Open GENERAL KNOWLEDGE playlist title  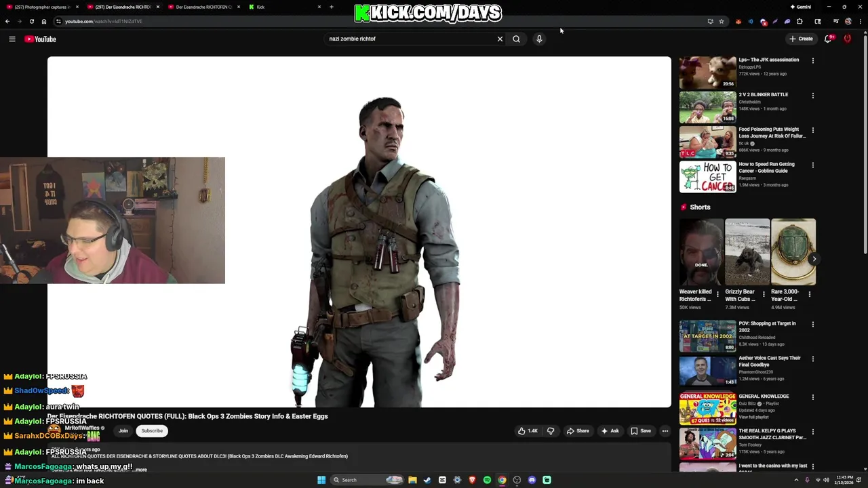764,396
